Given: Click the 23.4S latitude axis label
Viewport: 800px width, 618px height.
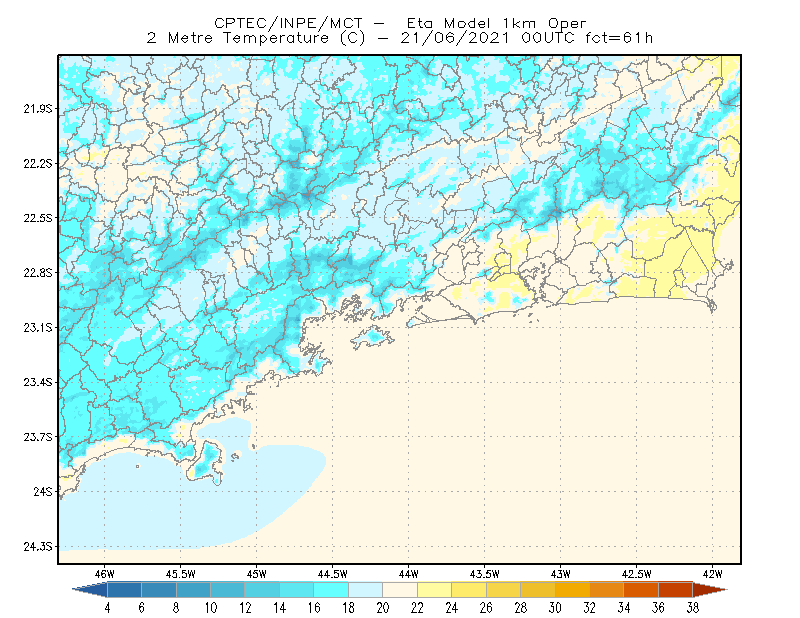Looking at the screenshot, I should [x=38, y=382].
